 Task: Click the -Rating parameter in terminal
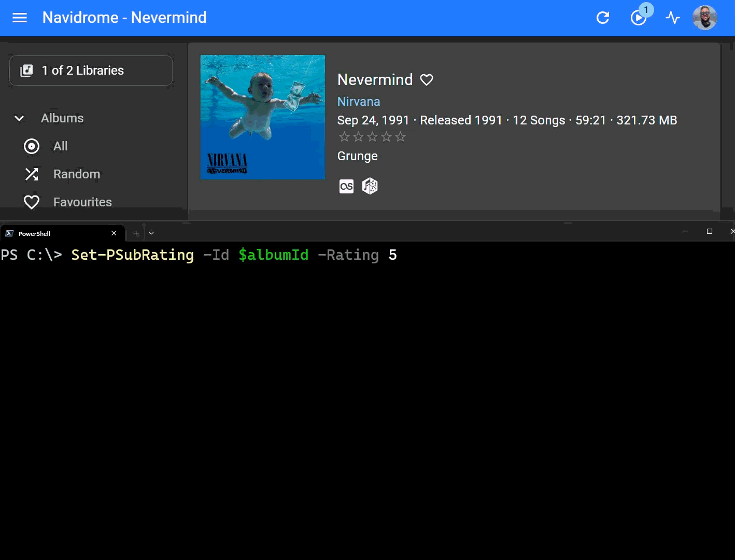[x=348, y=255]
